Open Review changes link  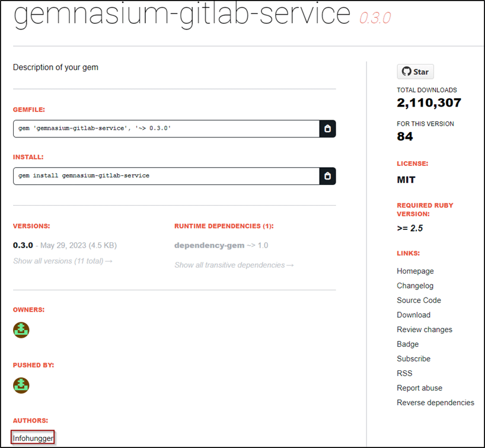tap(424, 329)
